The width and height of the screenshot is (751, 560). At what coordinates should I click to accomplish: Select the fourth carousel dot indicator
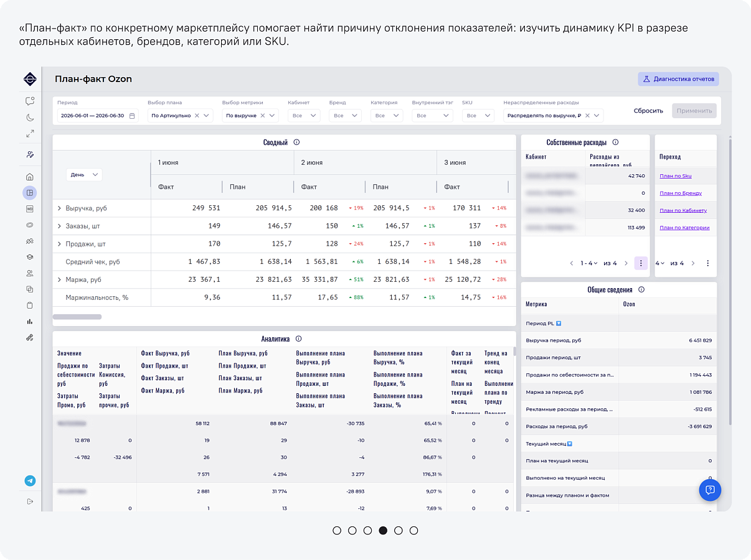pyautogui.click(x=383, y=531)
